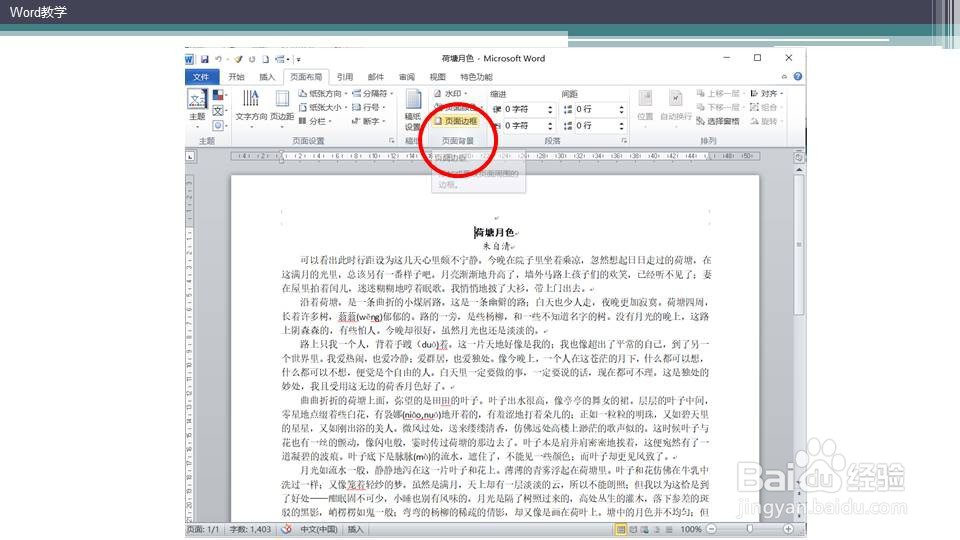Screen dimensions: 960x540
Task: Click the ruler tab selector icon
Action: 190,157
